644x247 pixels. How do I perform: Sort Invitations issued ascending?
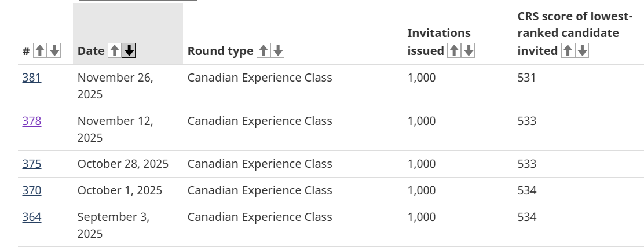pyautogui.click(x=454, y=51)
